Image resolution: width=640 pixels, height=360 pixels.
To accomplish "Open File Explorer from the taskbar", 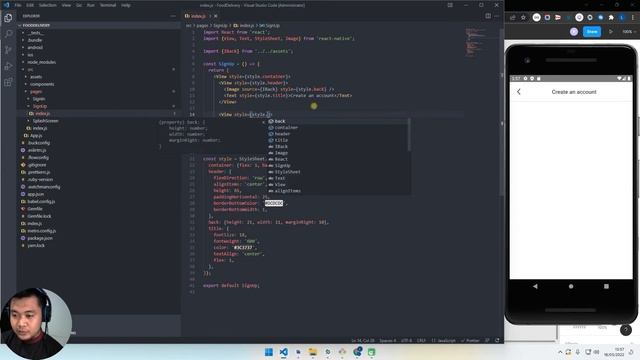I will click(x=313, y=352).
